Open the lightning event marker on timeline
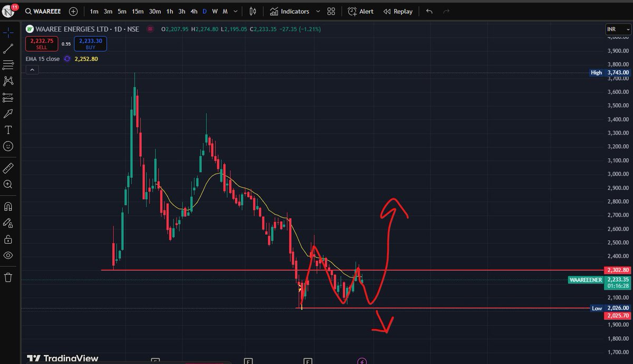Image resolution: width=633 pixels, height=364 pixels. [362, 361]
